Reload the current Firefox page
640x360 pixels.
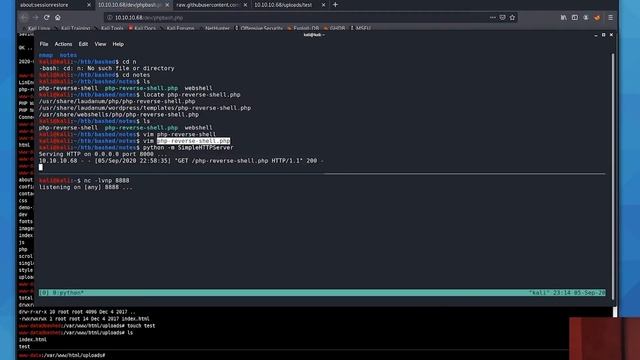(47, 18)
